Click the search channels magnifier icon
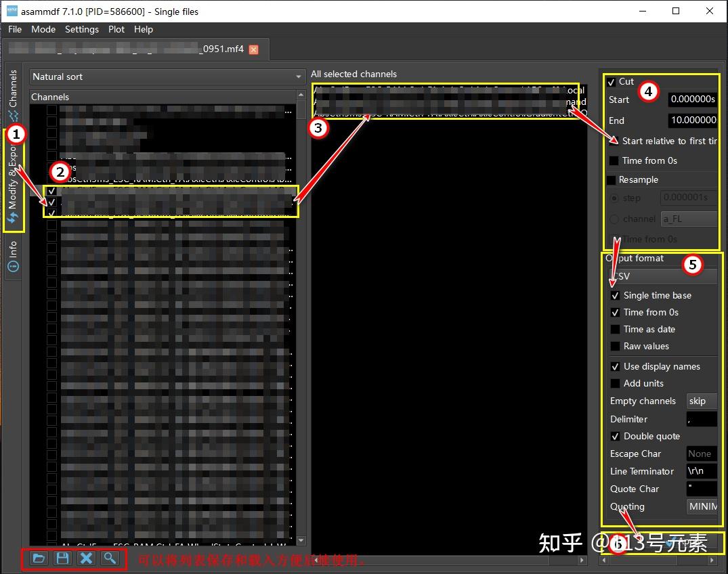The width and height of the screenshot is (728, 574). click(110, 558)
